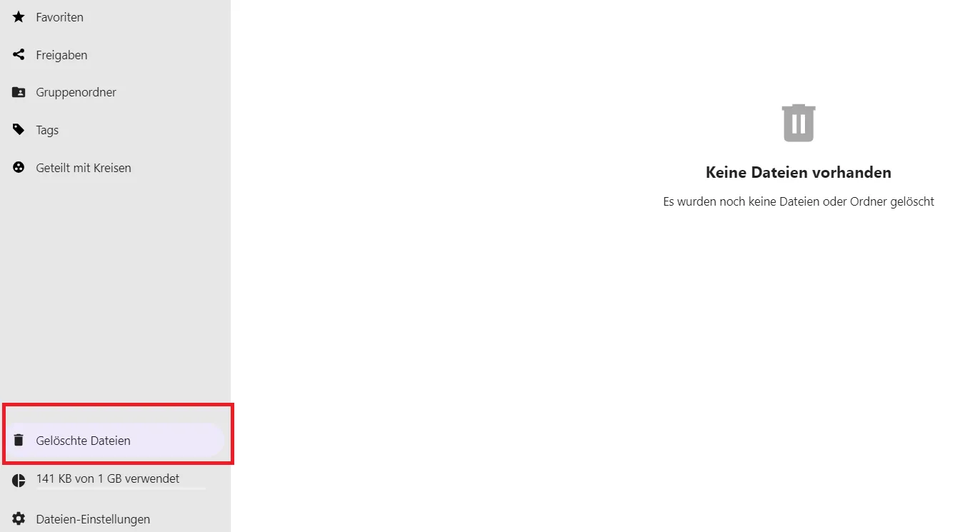Screen dimensions: 980x532
Task: Click the Geteilt mit Kreisen circle icon
Action: point(19,168)
